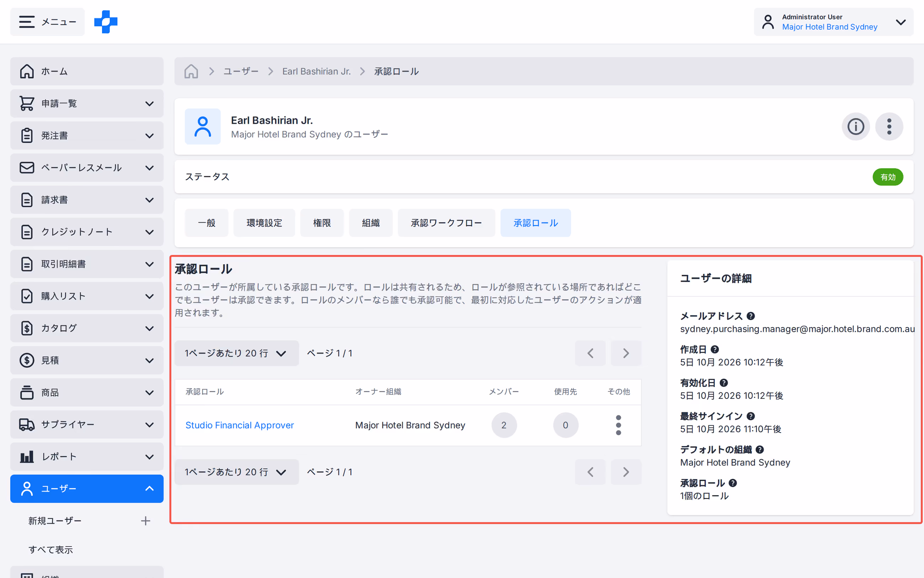924x578 pixels.
Task: Click help icon next to デフォルトの組織
Action: pyautogui.click(x=760, y=450)
